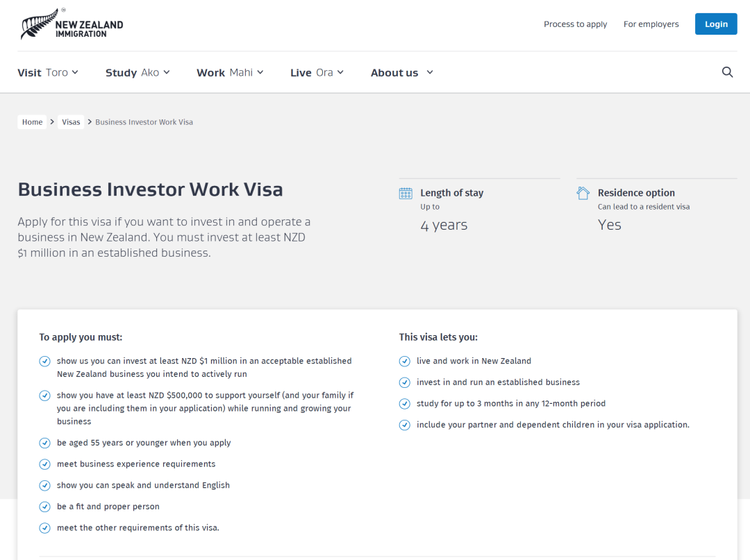Click the checkmark icon beside 'live and work in New Zealand'
750x560 pixels.
tap(405, 361)
